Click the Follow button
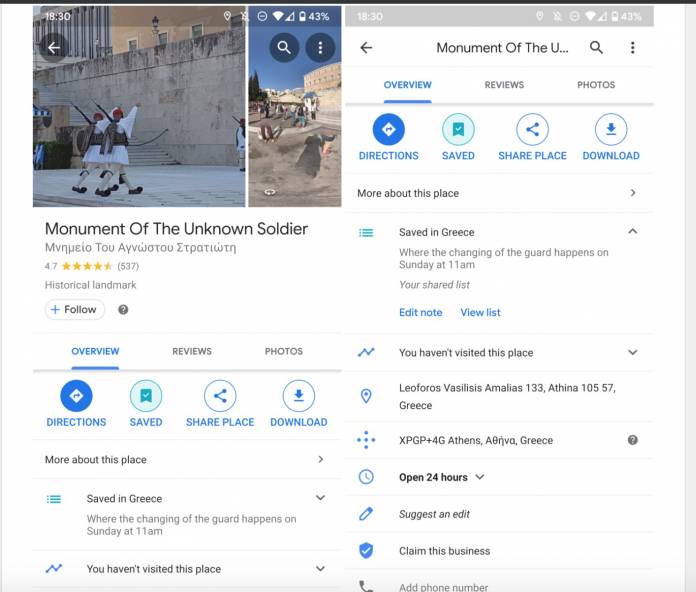696x592 pixels. 75,309
